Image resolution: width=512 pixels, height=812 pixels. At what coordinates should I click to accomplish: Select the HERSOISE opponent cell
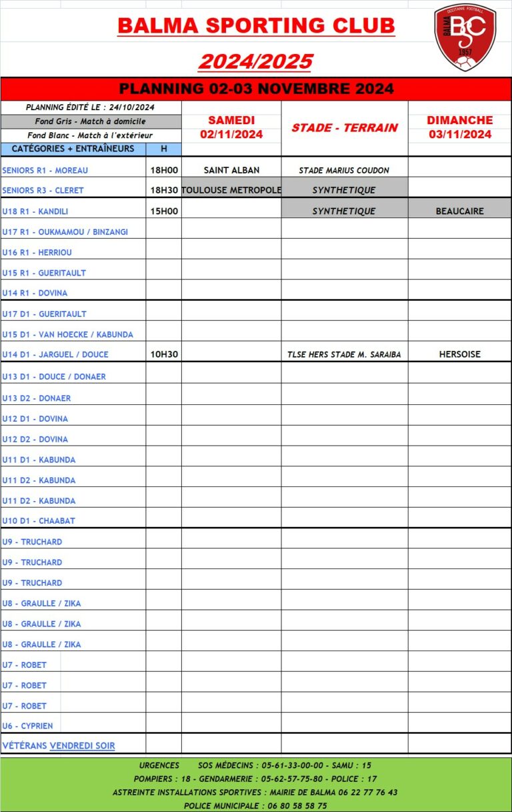[460, 354]
